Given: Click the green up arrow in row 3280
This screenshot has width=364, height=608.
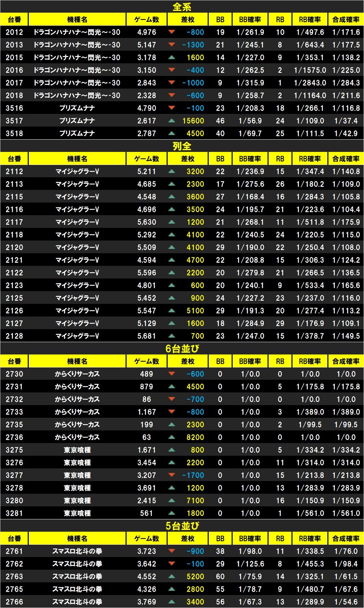Looking at the screenshot, I should click(x=172, y=501).
